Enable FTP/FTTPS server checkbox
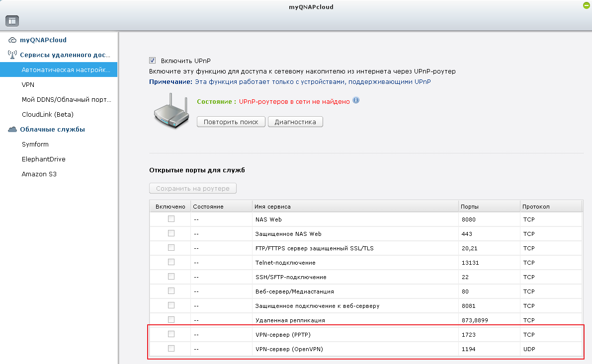 [x=171, y=247]
